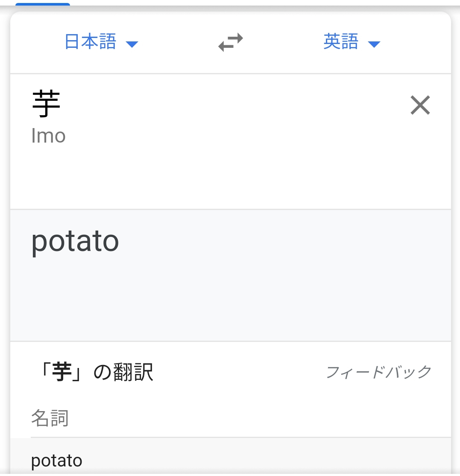This screenshot has height=476, width=460.
Task: Click the romanization text Imo
Action: (x=48, y=136)
